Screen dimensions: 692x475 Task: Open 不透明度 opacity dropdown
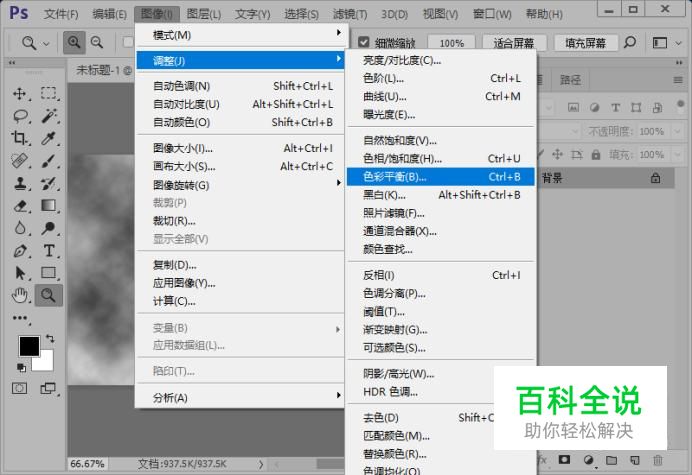click(677, 131)
